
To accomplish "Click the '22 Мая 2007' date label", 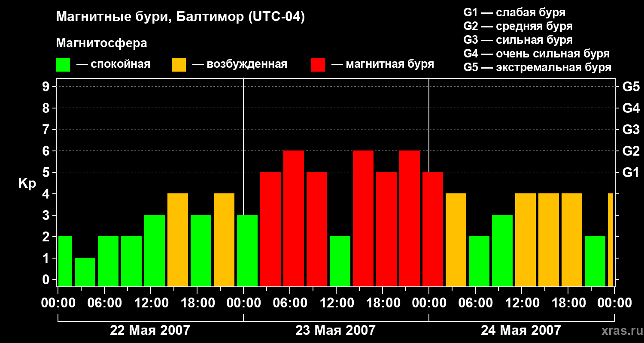I will pos(150,331).
